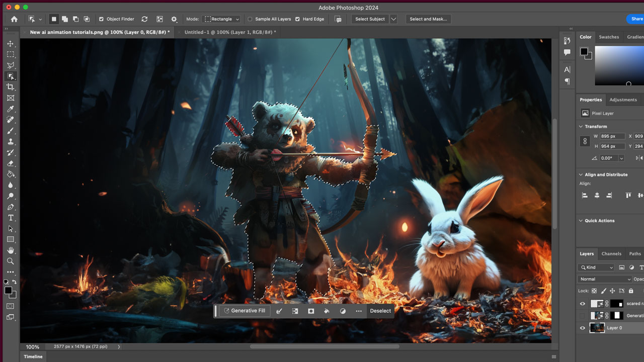
Task: Toggle Hard Edge checkbox
Action: [x=297, y=19]
